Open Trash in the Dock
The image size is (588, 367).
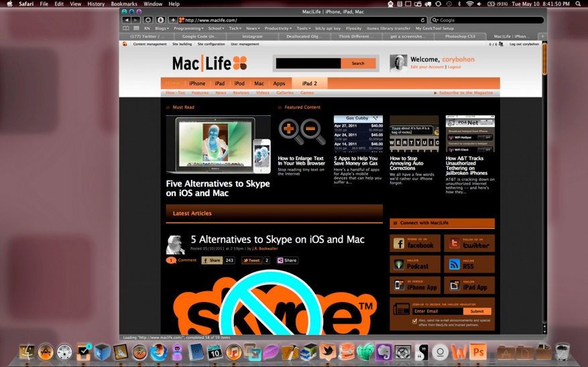[562, 352]
